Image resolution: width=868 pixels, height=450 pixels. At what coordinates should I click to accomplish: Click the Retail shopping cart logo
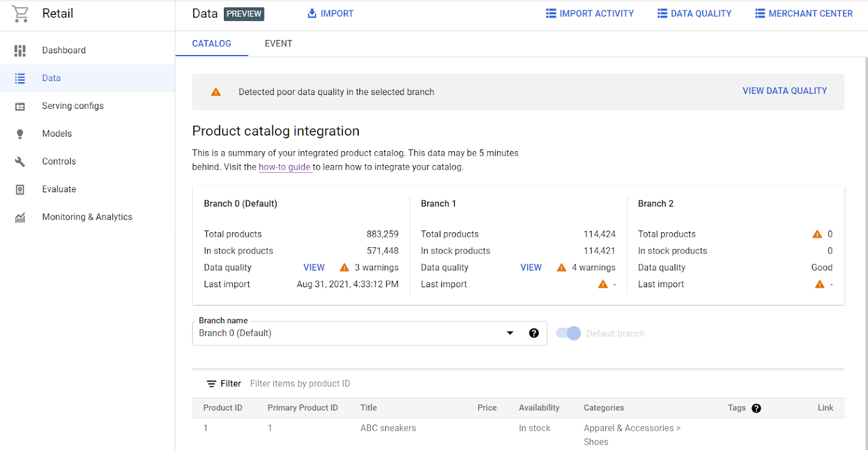(20, 14)
